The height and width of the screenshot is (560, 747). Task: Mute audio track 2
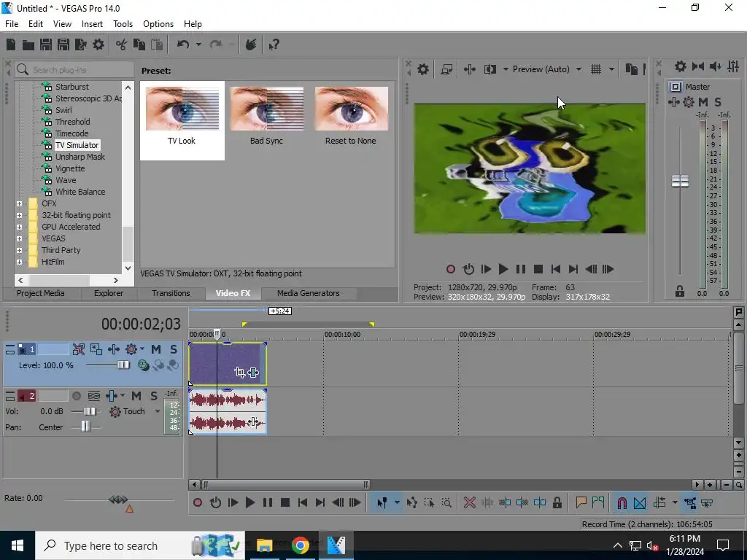click(x=136, y=396)
